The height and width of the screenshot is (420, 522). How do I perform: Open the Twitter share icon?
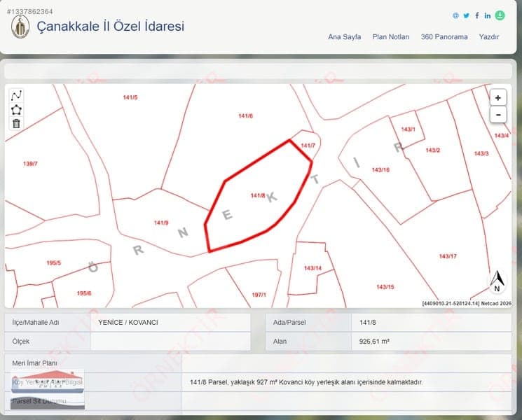coord(467,15)
